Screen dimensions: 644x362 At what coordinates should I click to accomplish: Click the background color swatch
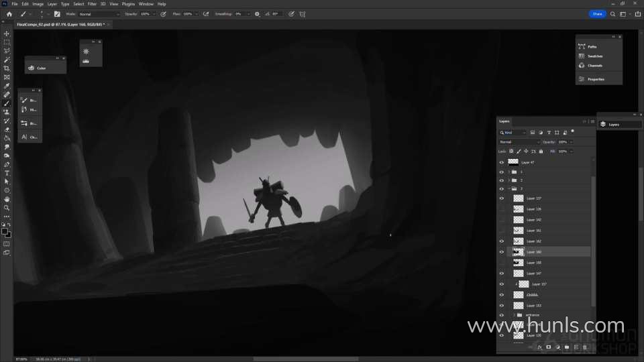pyautogui.click(x=8, y=235)
